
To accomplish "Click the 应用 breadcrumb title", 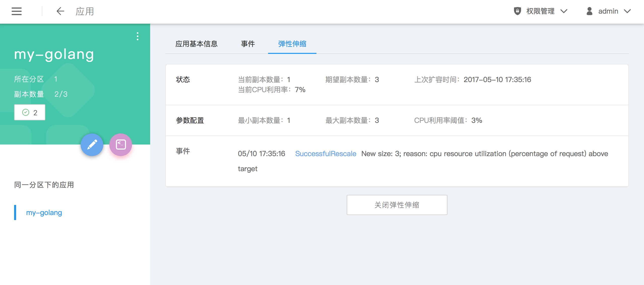I will 85,11.
